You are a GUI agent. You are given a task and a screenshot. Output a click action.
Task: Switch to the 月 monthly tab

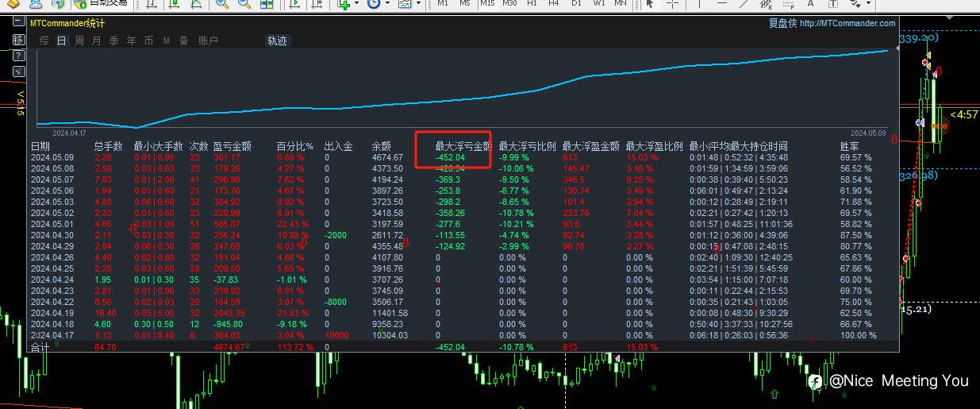coord(96,41)
